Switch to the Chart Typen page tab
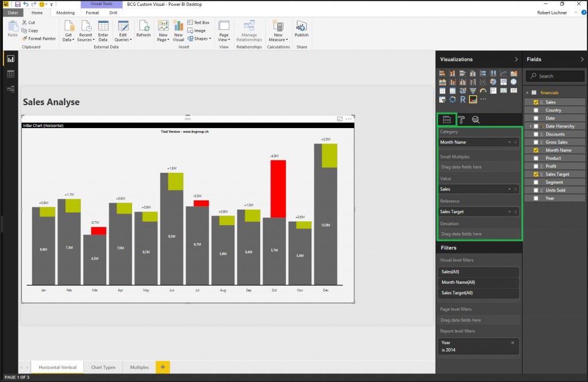 103,367
